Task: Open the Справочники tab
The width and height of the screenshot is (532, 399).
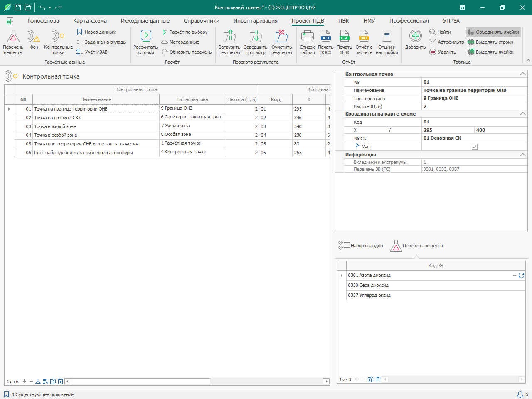Action: [x=202, y=21]
